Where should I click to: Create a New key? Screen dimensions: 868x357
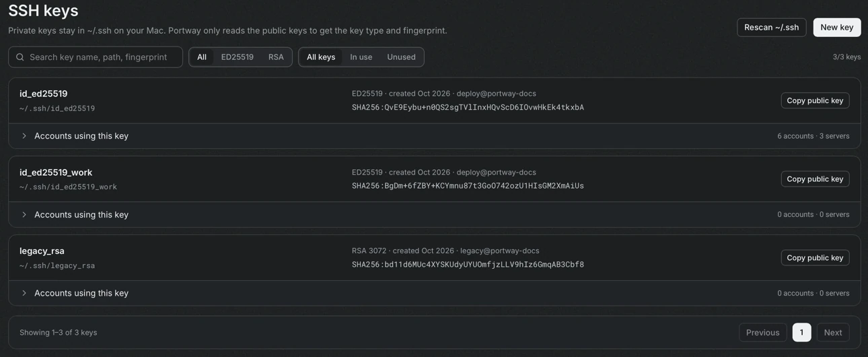[837, 28]
